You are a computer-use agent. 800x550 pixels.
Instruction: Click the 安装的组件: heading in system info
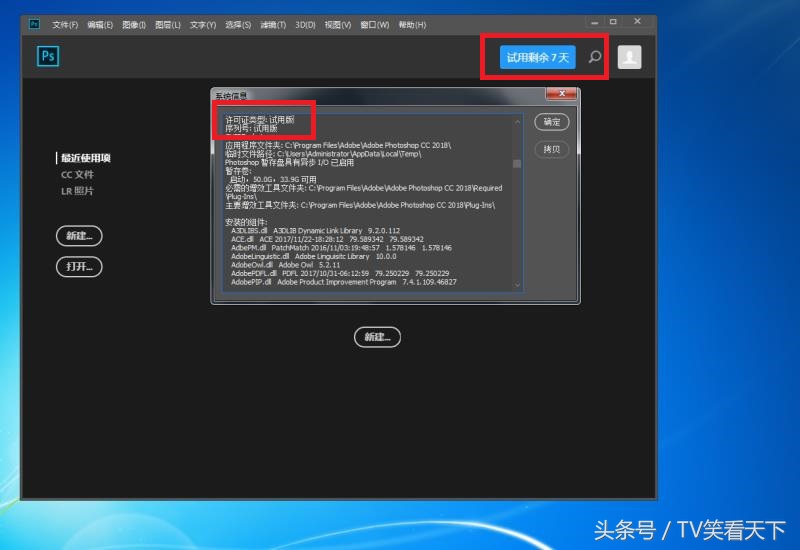tap(246, 222)
